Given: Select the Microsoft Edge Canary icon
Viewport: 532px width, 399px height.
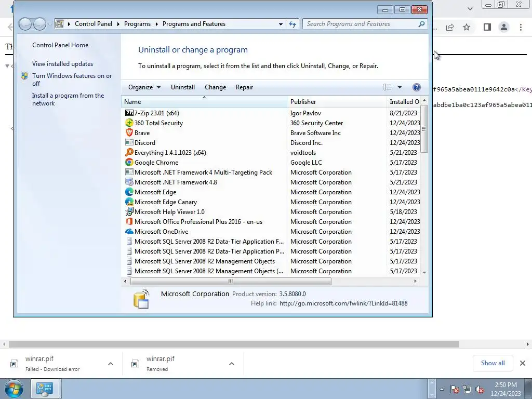Looking at the screenshot, I should click(x=129, y=202).
